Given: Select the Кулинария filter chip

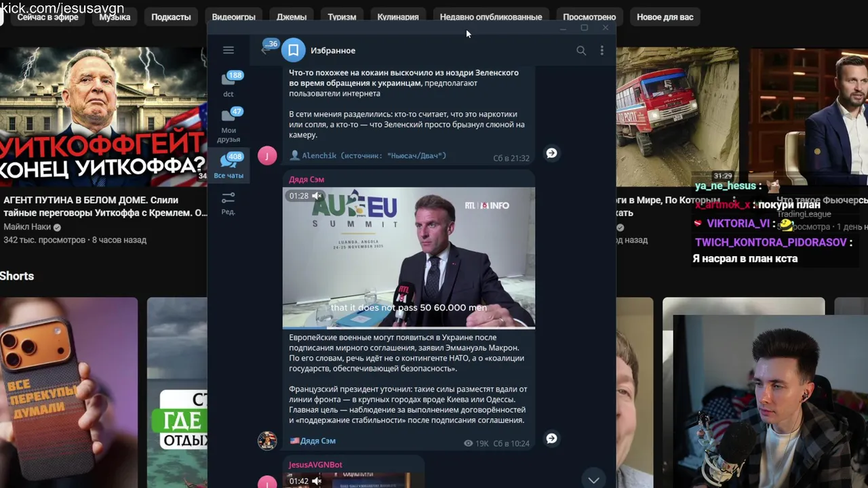Looking at the screenshot, I should (398, 17).
